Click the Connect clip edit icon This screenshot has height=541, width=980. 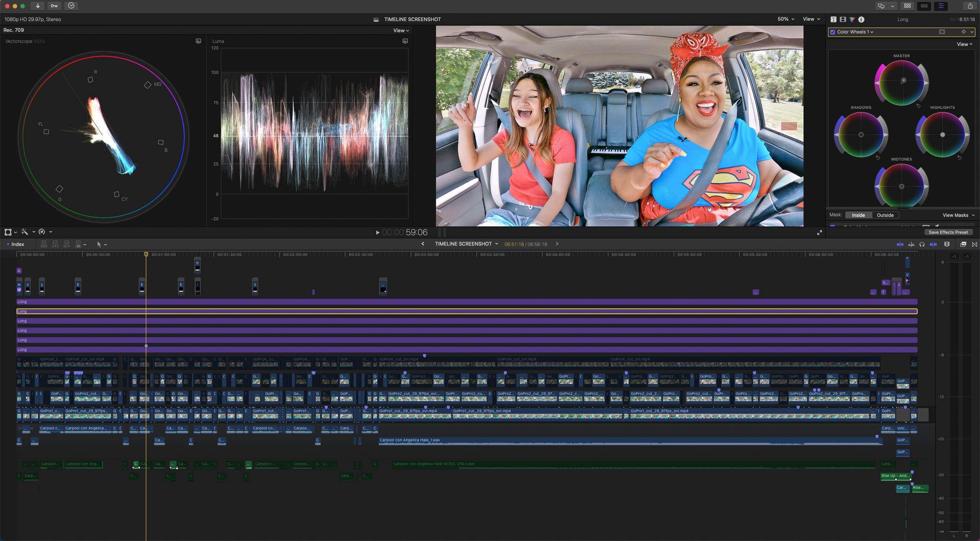click(x=44, y=244)
